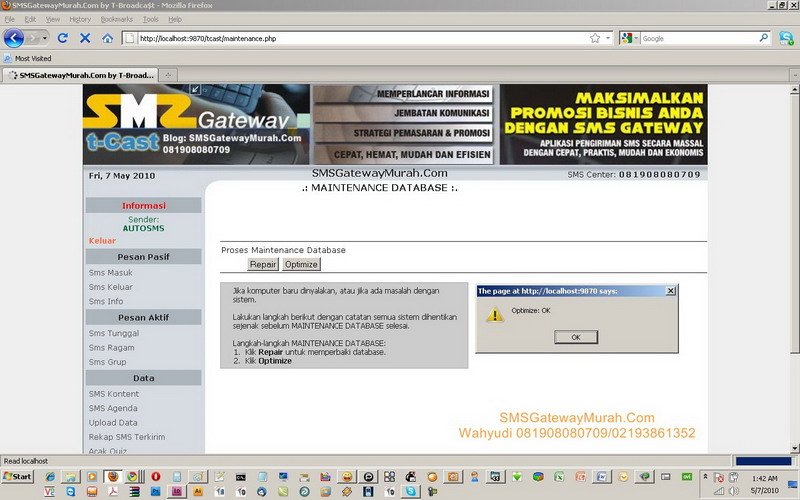800x500 pixels.
Task: Open Excel from the taskbar
Action: tap(559, 477)
